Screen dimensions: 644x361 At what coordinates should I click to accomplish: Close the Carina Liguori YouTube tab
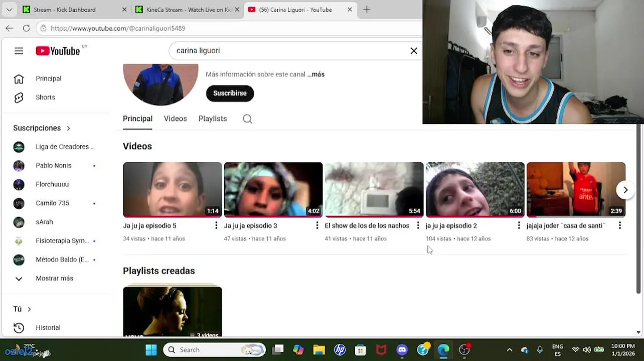pos(350,10)
